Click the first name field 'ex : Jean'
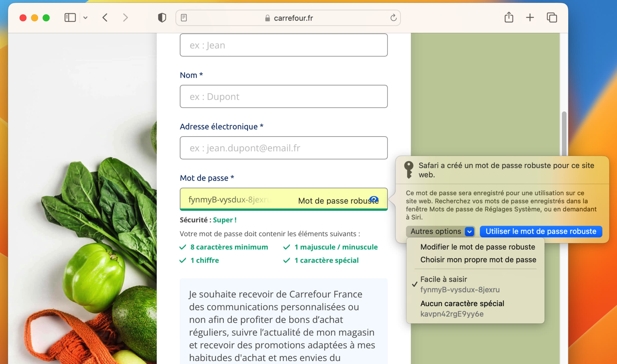This screenshot has height=364, width=617. [x=284, y=45]
